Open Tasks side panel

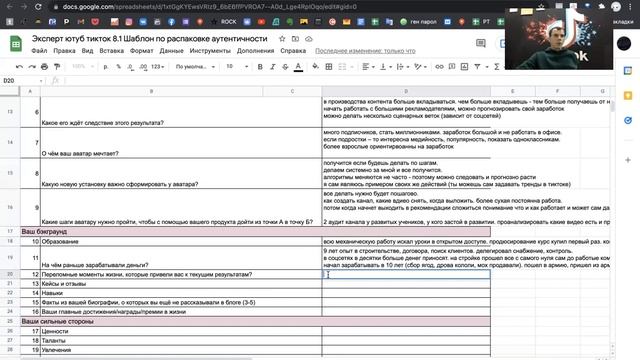(x=628, y=120)
